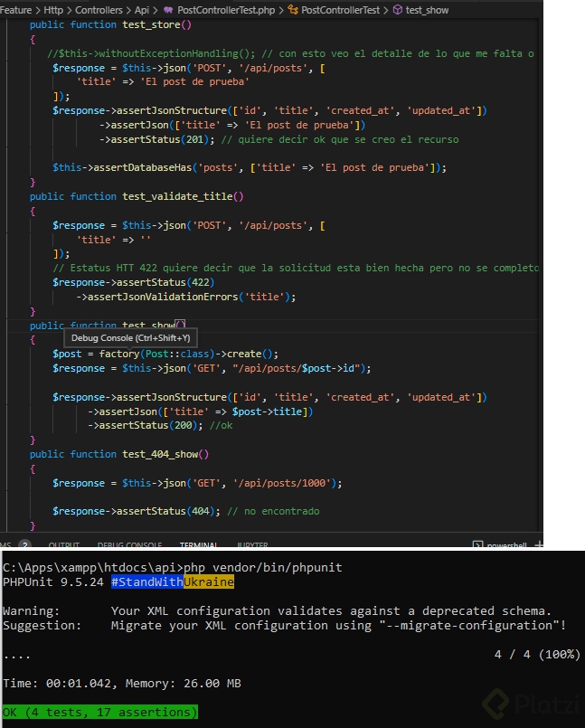Select the Controllers breadcrumb segment

[99, 10]
